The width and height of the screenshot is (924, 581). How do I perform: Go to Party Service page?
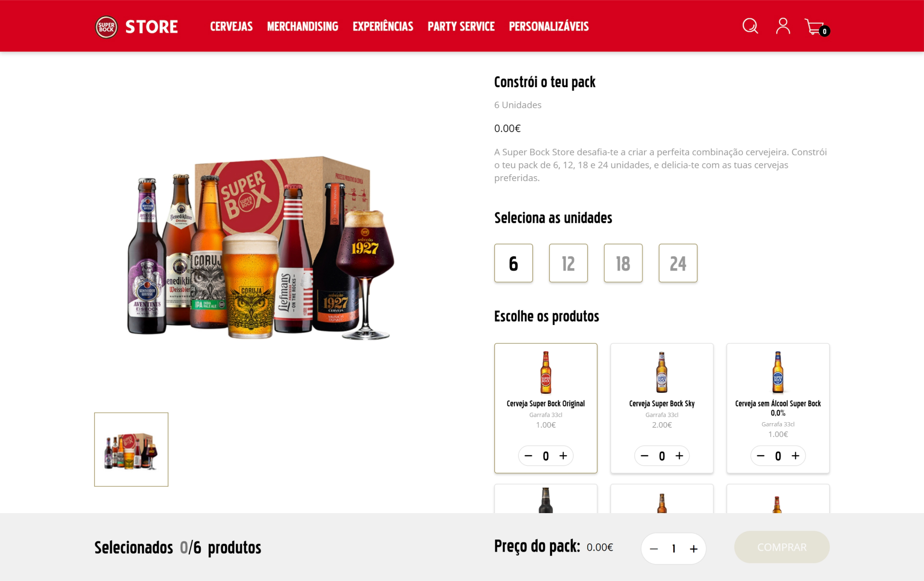pyautogui.click(x=461, y=26)
